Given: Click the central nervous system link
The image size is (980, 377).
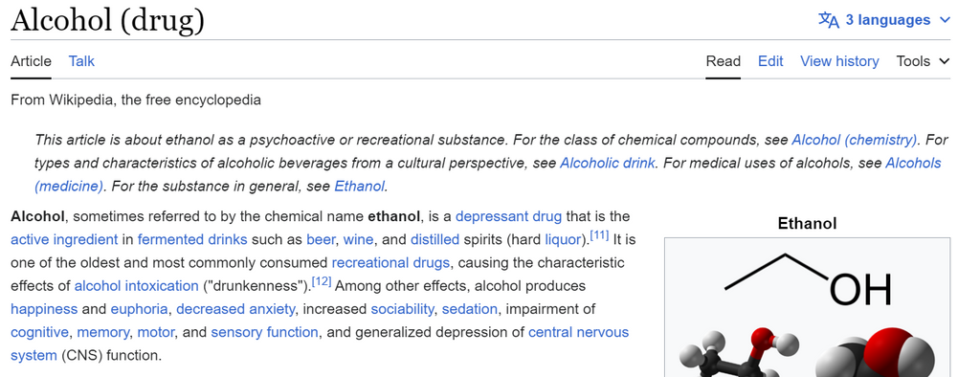Looking at the screenshot, I should point(320,344).
